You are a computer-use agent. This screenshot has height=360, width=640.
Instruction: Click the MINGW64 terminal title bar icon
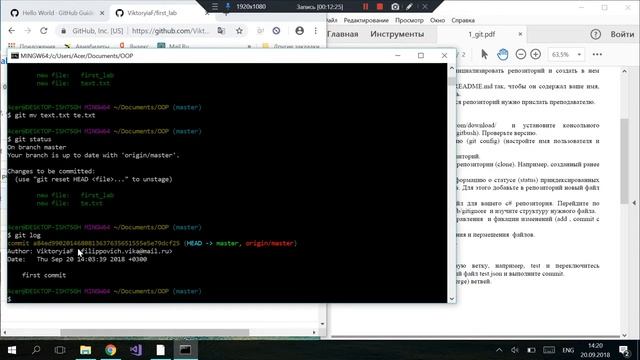pos(15,56)
